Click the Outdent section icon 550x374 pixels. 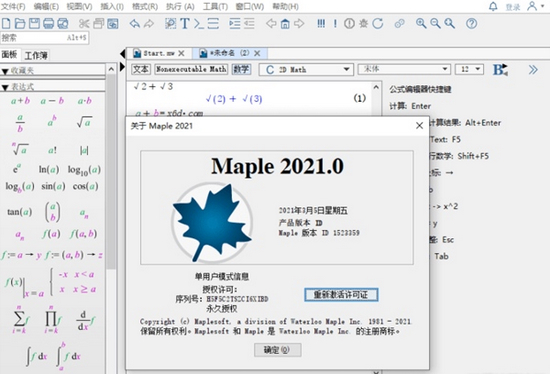pyautogui.click(x=249, y=24)
